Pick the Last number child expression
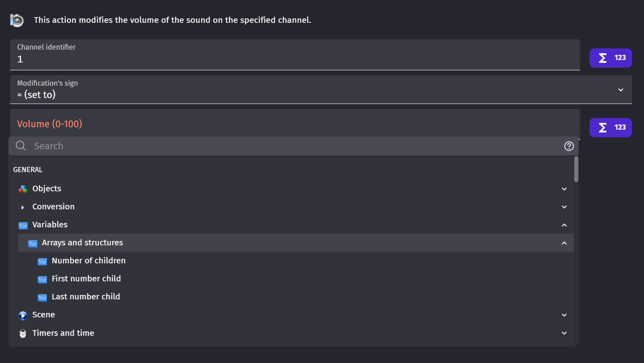The width and height of the screenshot is (644, 363). click(86, 297)
